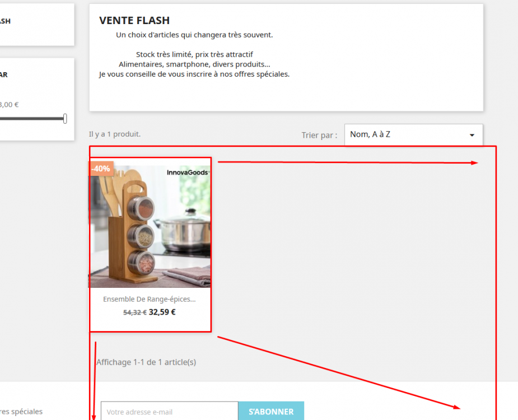The width and height of the screenshot is (518, 420).
Task: Click the VENTE FLASH category heading
Action: click(x=134, y=21)
